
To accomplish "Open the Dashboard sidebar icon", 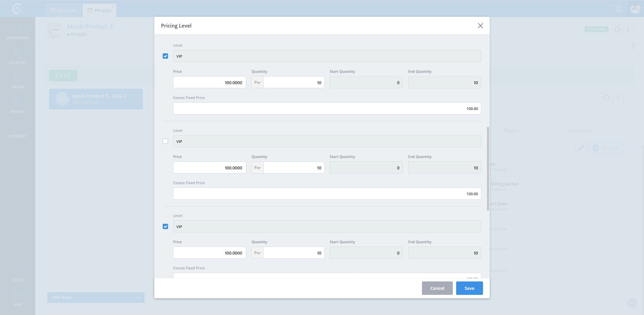I will pyautogui.click(x=17, y=32).
